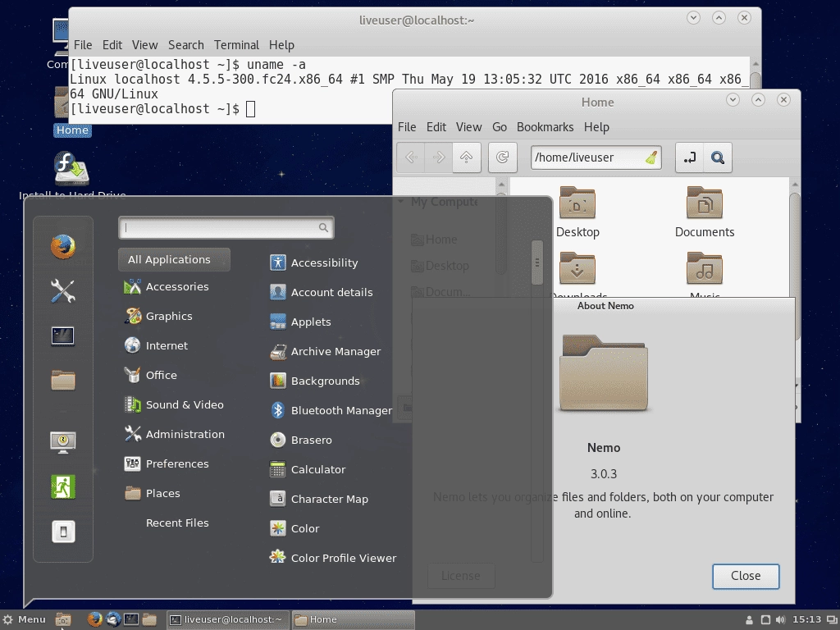Switch to liveuser@localhost terminal in window list
This screenshot has width=840, height=630.
tap(228, 619)
